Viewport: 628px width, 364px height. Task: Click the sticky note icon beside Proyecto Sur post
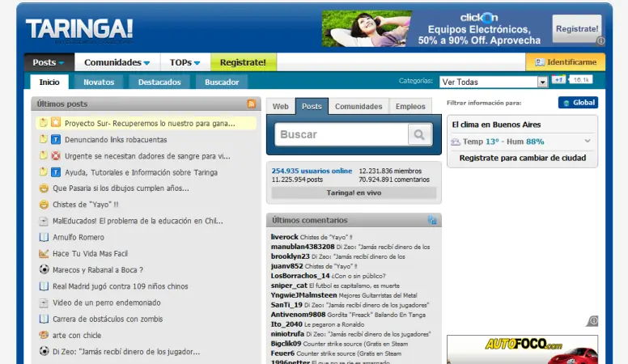(x=43, y=122)
